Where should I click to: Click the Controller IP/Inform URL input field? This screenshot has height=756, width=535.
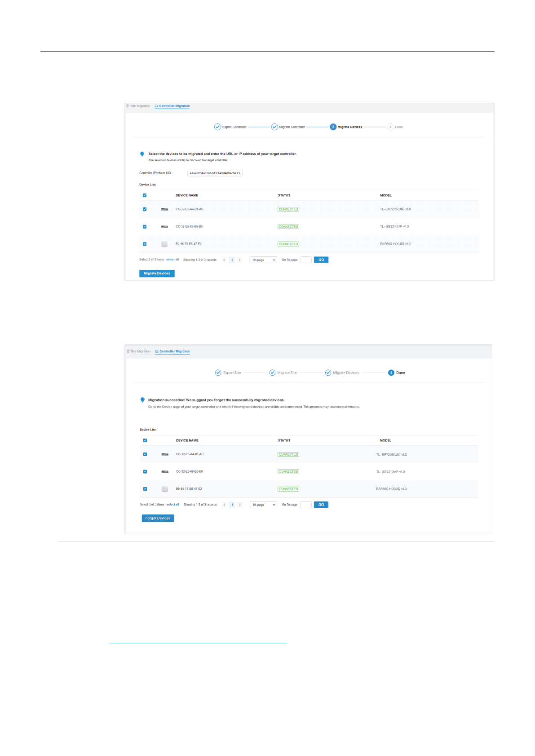215,173
